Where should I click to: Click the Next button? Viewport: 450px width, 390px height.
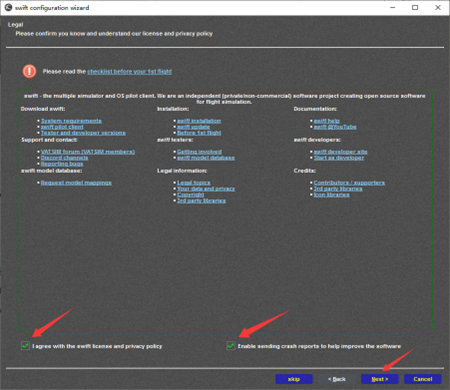380,379
